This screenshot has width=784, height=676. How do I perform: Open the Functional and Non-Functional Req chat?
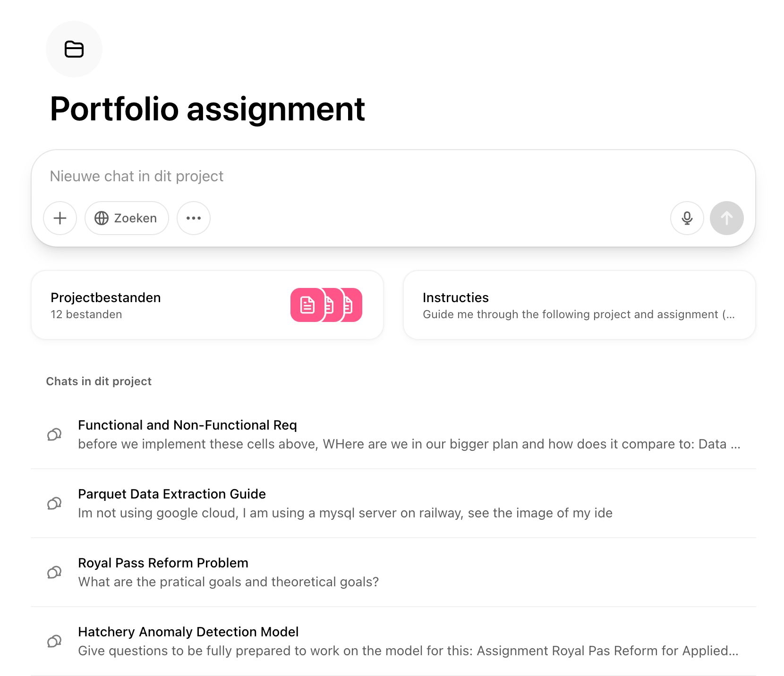(187, 425)
